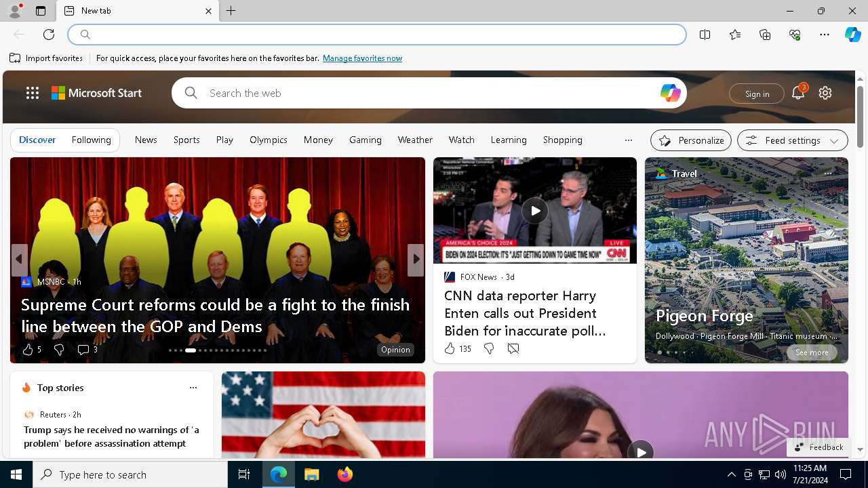Open CNN data reporter Harry Enten headline
Screen dimensions: 868x488
coord(525,313)
